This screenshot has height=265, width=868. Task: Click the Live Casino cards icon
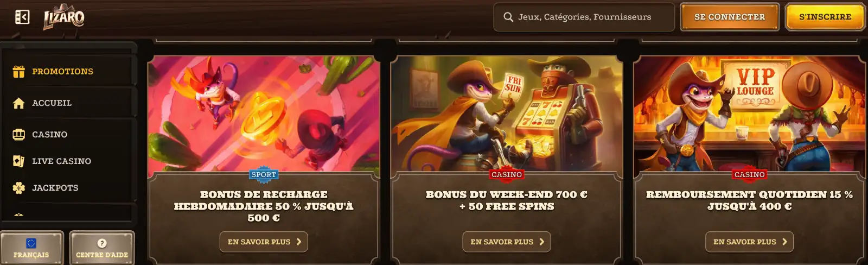18,161
